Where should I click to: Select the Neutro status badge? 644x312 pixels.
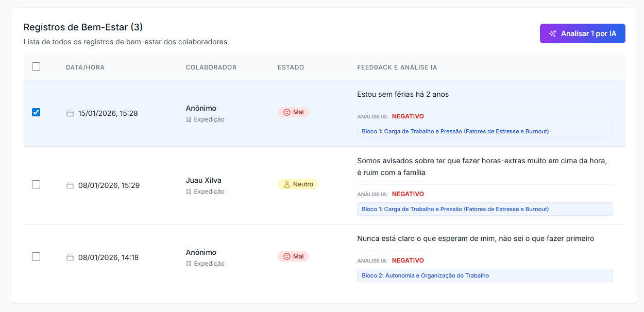(x=298, y=183)
